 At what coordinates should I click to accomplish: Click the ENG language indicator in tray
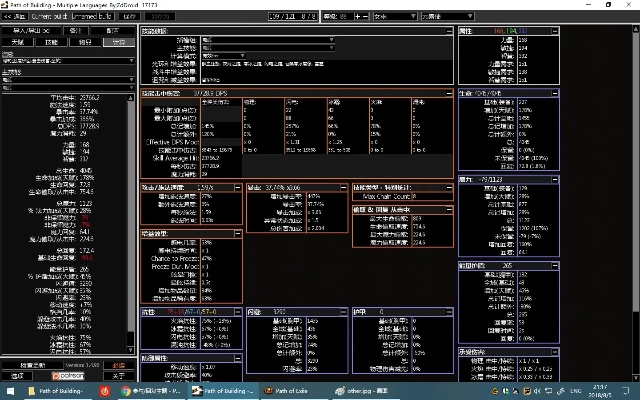576,391
